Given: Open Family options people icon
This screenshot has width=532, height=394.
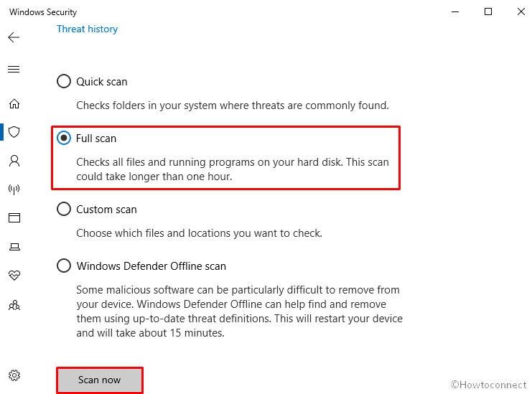Looking at the screenshot, I should click(x=14, y=306).
